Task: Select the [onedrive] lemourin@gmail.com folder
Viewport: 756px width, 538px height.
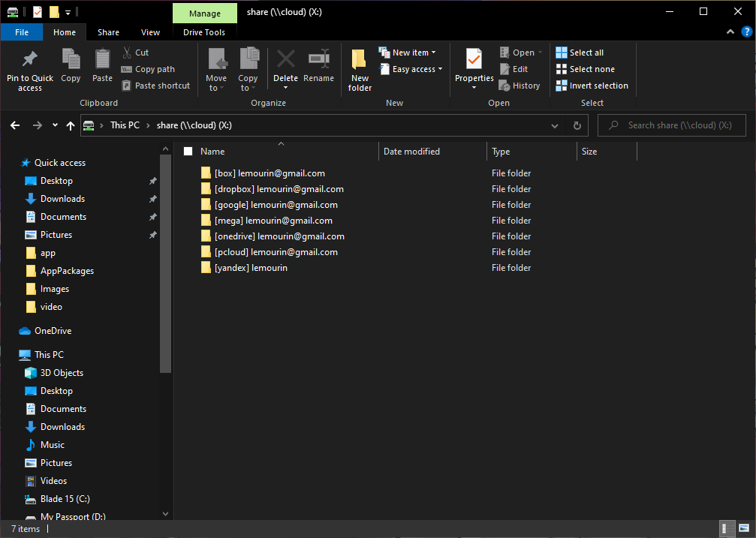Action: coord(273,236)
